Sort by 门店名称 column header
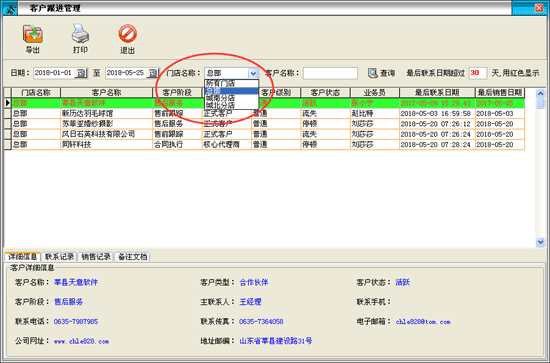 point(36,93)
